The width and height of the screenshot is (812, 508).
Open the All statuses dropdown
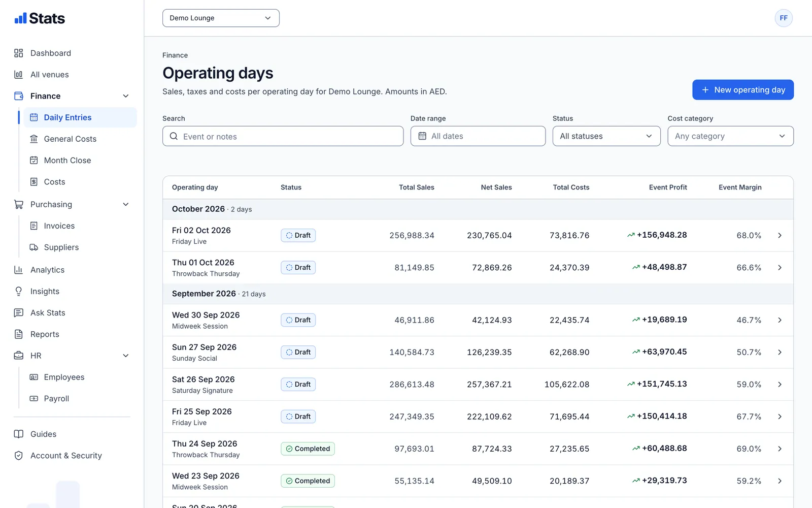pos(606,136)
